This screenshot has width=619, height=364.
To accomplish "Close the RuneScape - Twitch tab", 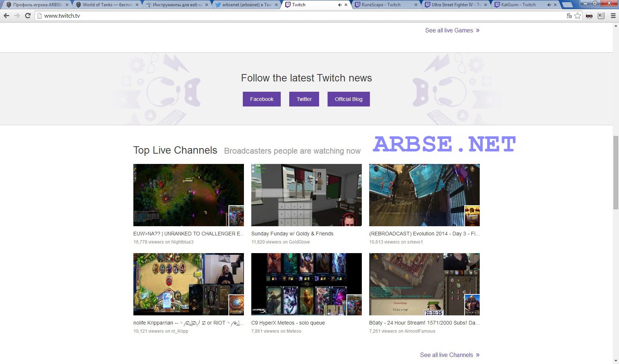I will 416,5.
